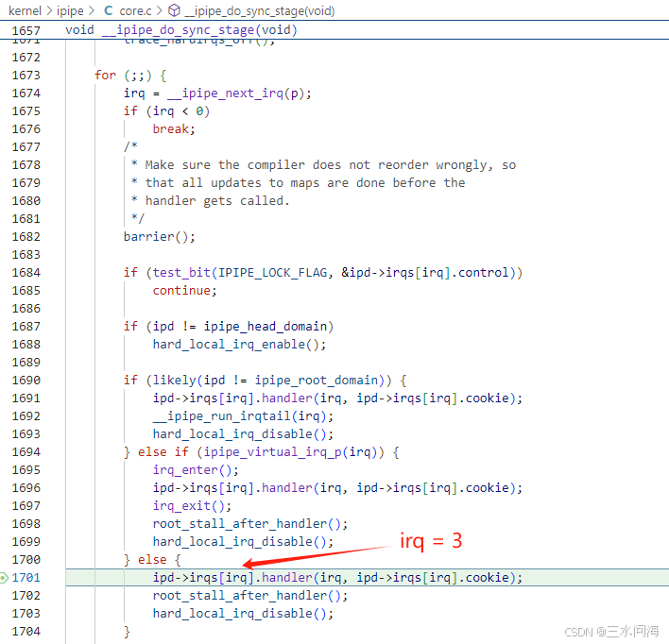The height and width of the screenshot is (644, 669).
Task: Click line number 1690
Action: tap(26, 380)
